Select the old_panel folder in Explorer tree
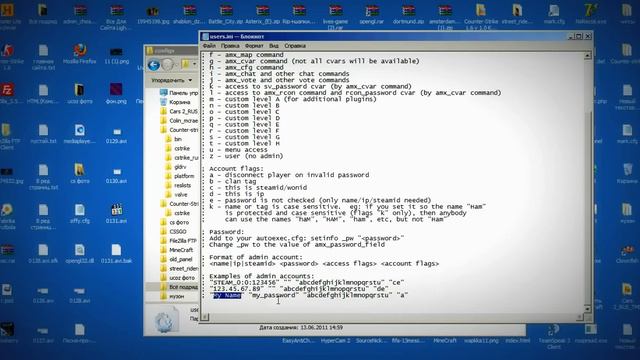 (x=177, y=259)
